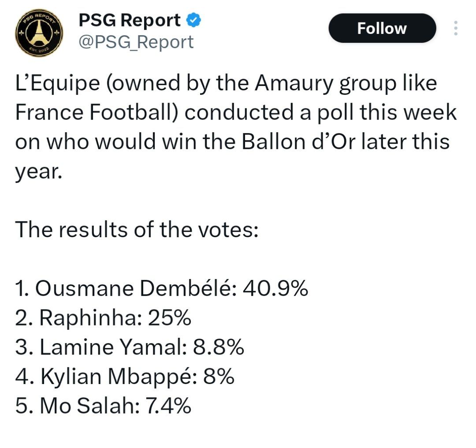Select the Kylian Mbappé result line
Image resolution: width=476 pixels, height=448 pixels.
pos(125,377)
